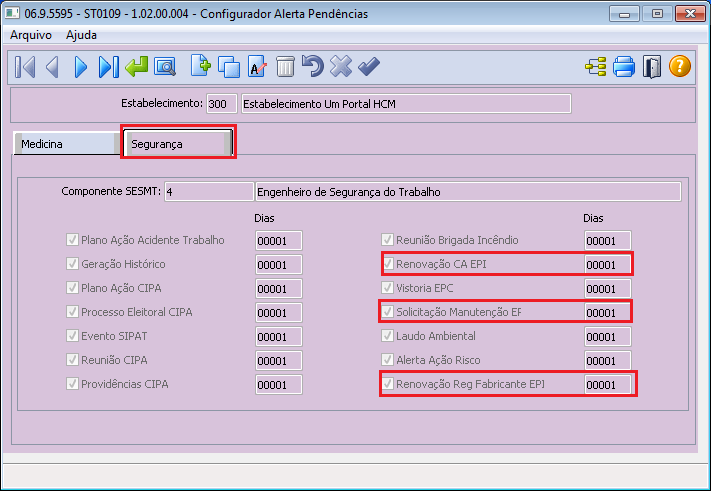This screenshot has height=497, width=711.
Task: Click Dias field for Solicitação Manutenção
Action: point(607,313)
